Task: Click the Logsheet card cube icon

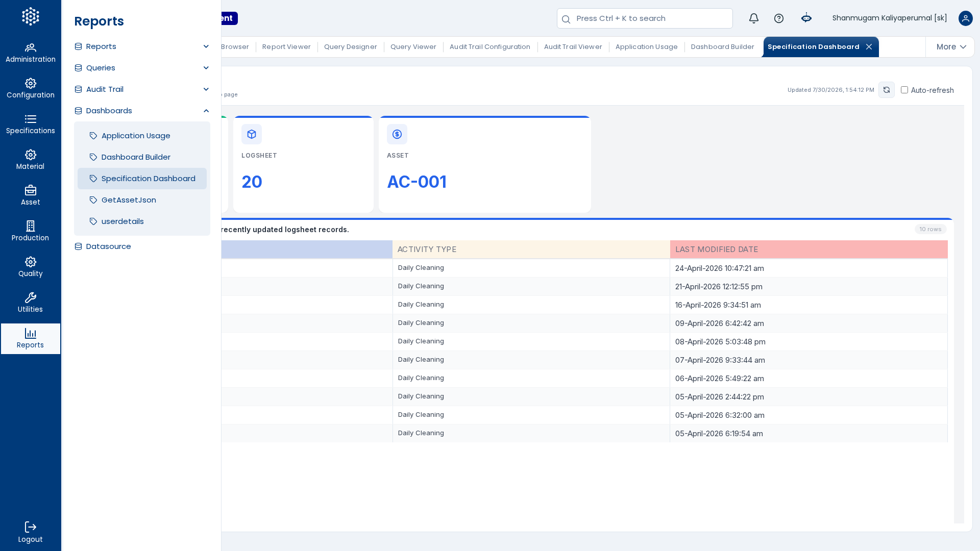Action: coord(252,134)
